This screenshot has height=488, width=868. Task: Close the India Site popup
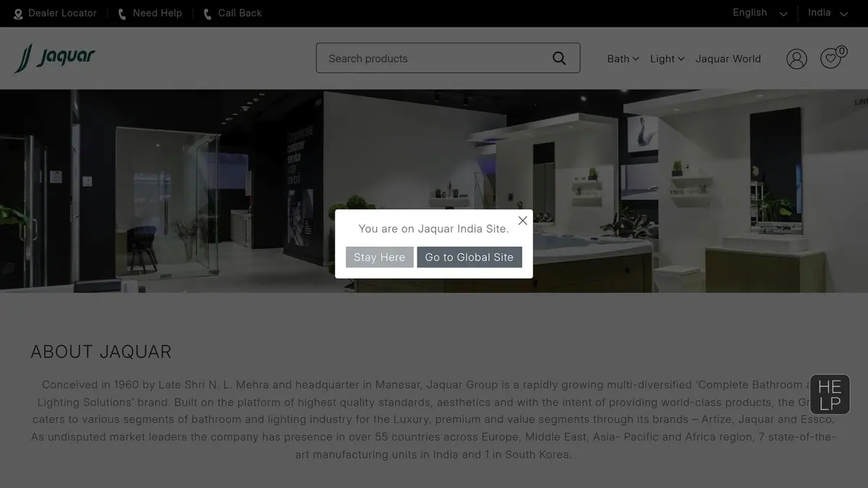523,221
